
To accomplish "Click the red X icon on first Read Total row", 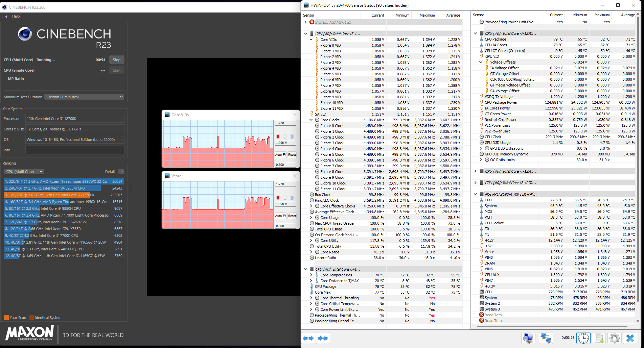I will (482, 315).
